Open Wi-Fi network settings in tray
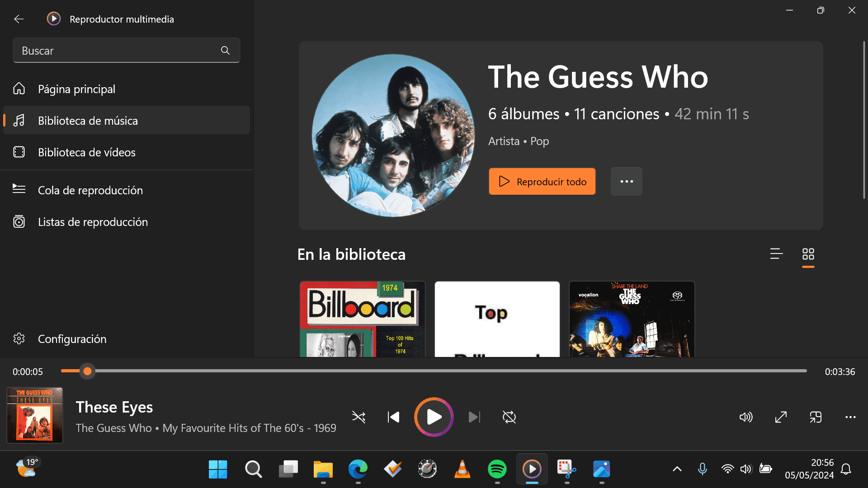This screenshot has width=868, height=488. [x=727, y=469]
